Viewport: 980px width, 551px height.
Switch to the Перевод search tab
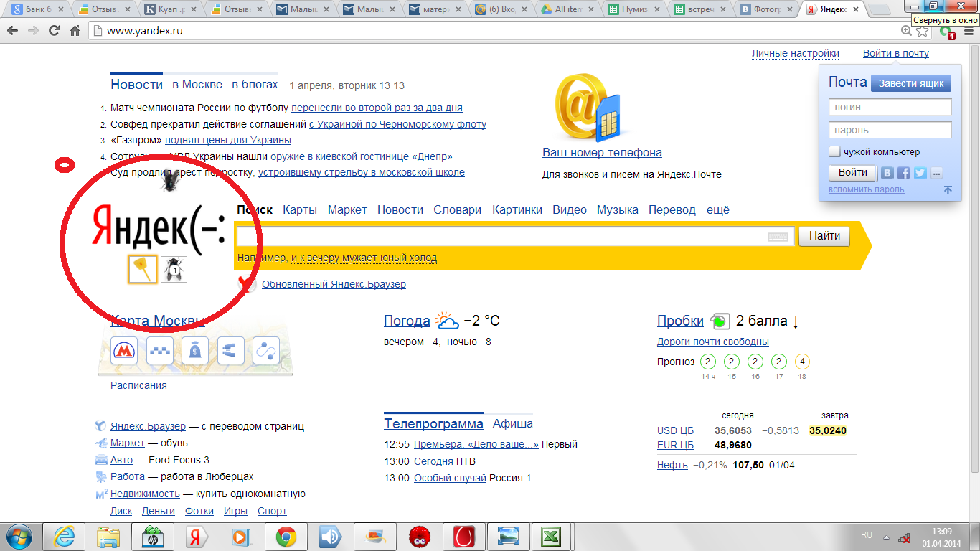click(x=672, y=209)
